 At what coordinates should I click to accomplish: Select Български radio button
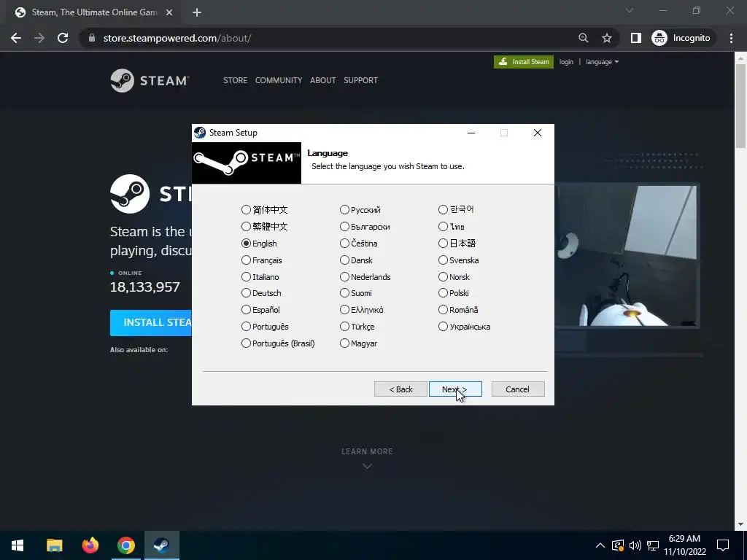point(344,226)
